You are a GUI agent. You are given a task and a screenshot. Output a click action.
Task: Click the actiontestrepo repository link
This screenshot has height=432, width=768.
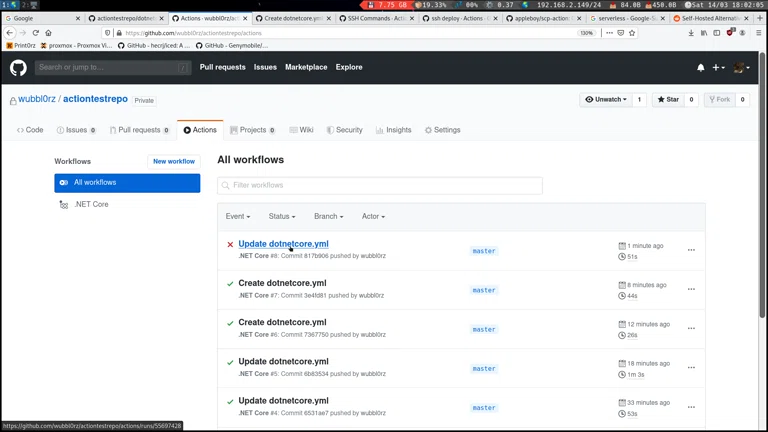tap(95, 99)
